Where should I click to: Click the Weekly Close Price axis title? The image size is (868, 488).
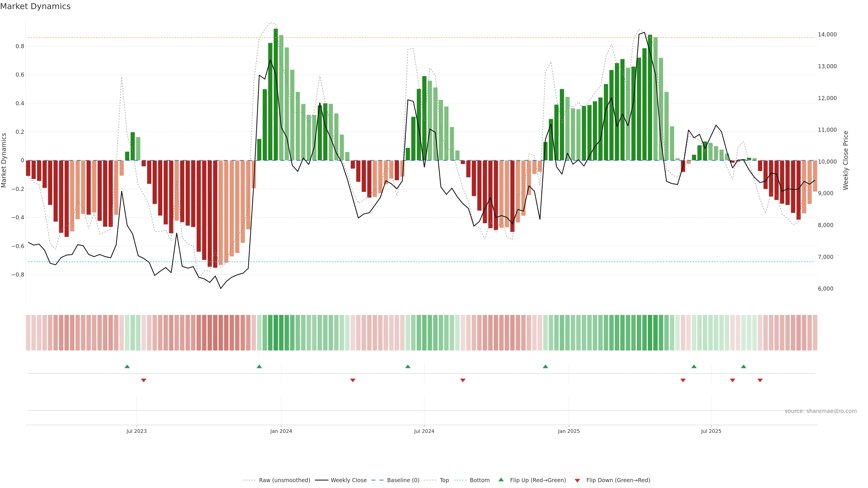click(x=845, y=160)
